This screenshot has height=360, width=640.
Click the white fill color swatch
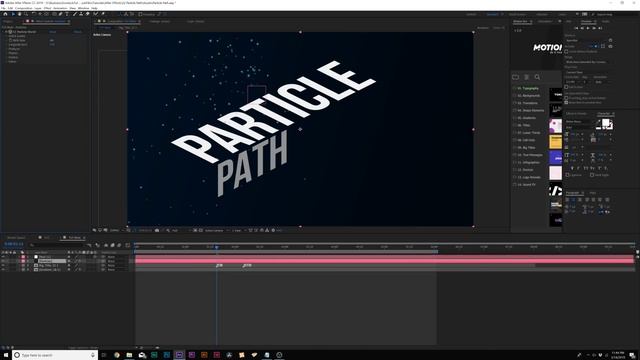(606, 122)
